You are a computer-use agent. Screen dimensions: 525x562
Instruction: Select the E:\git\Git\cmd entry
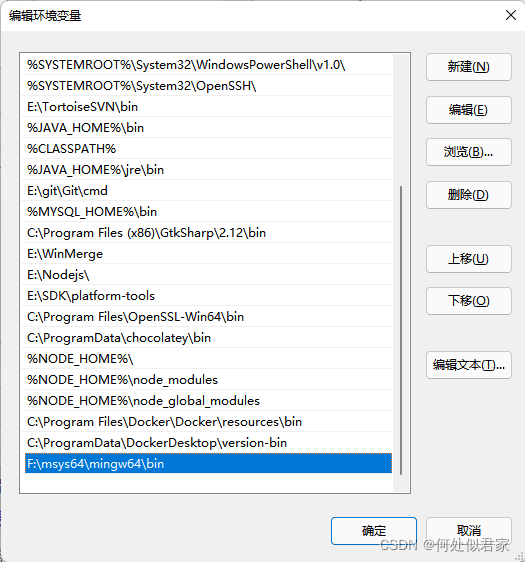click(x=207, y=191)
